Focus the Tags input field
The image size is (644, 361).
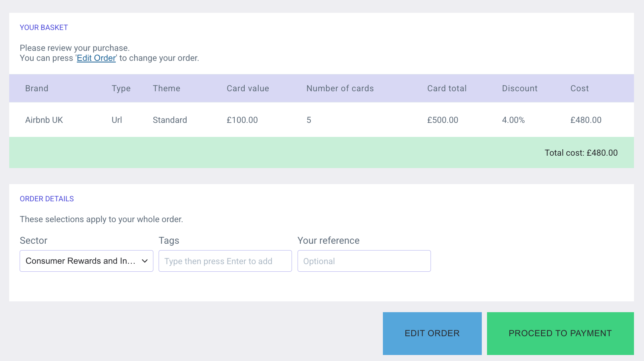coord(225,261)
